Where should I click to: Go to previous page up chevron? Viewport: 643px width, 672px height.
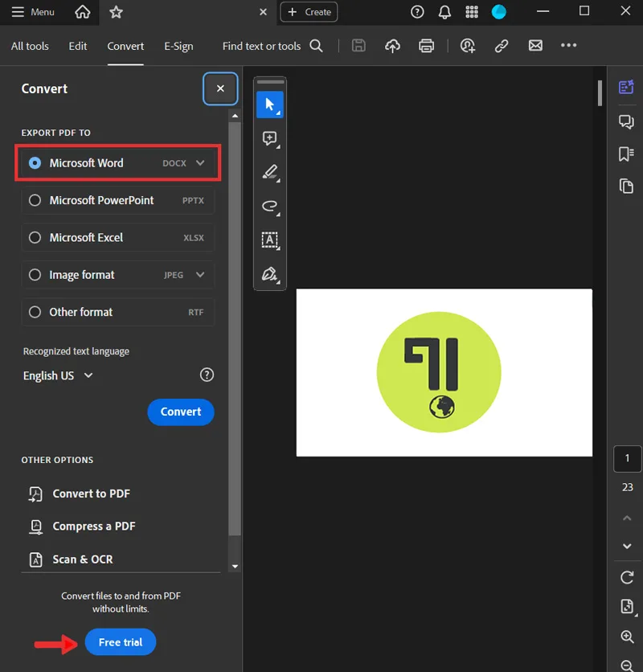(627, 518)
